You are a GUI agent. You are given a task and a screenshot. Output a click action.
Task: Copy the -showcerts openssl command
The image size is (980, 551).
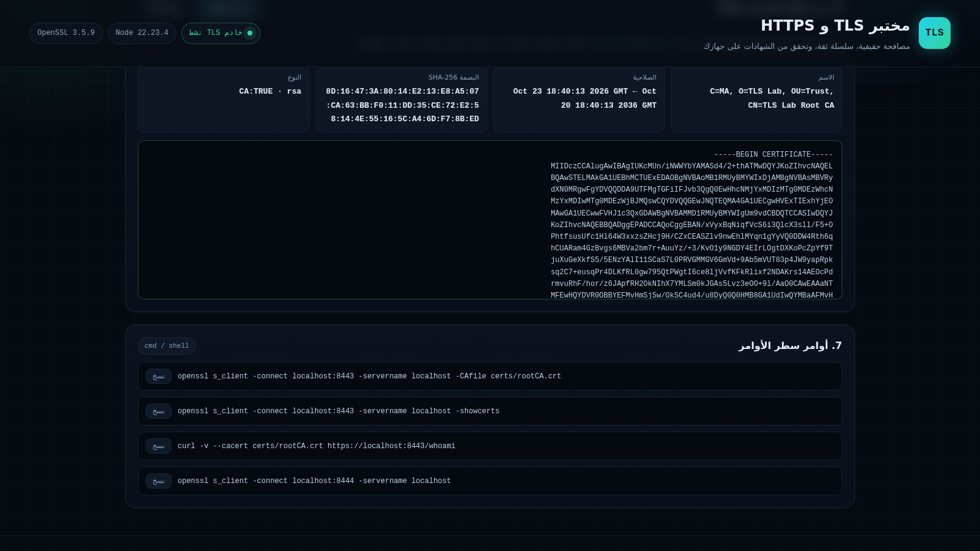[x=159, y=411]
